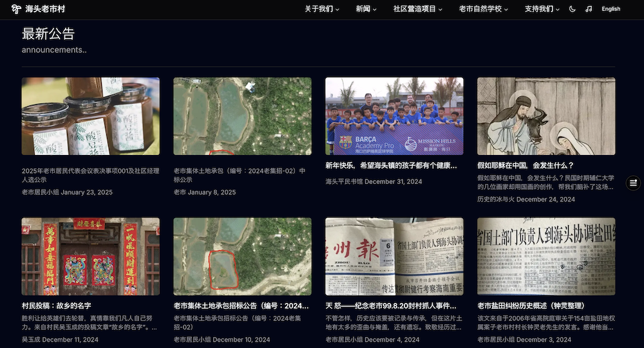Expand the 社区营造项目 dropdown menu
Screen dimensions: 644x348
(418, 9)
